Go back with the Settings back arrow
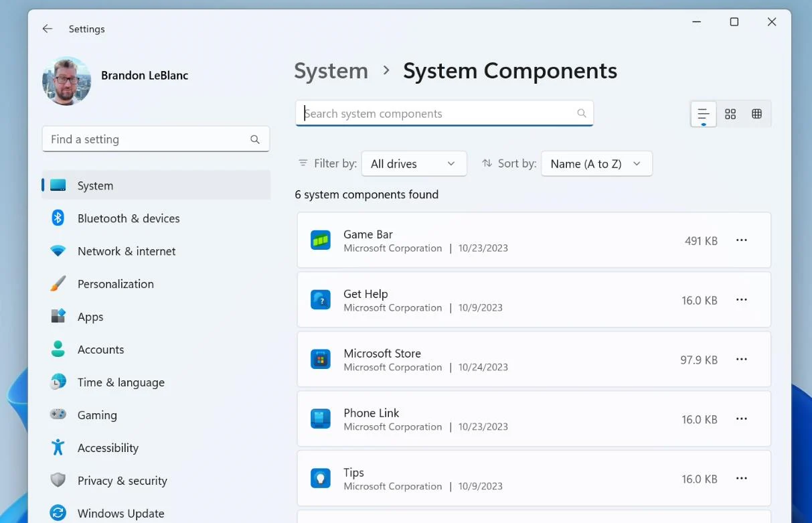The width and height of the screenshot is (812, 523). pyautogui.click(x=48, y=29)
